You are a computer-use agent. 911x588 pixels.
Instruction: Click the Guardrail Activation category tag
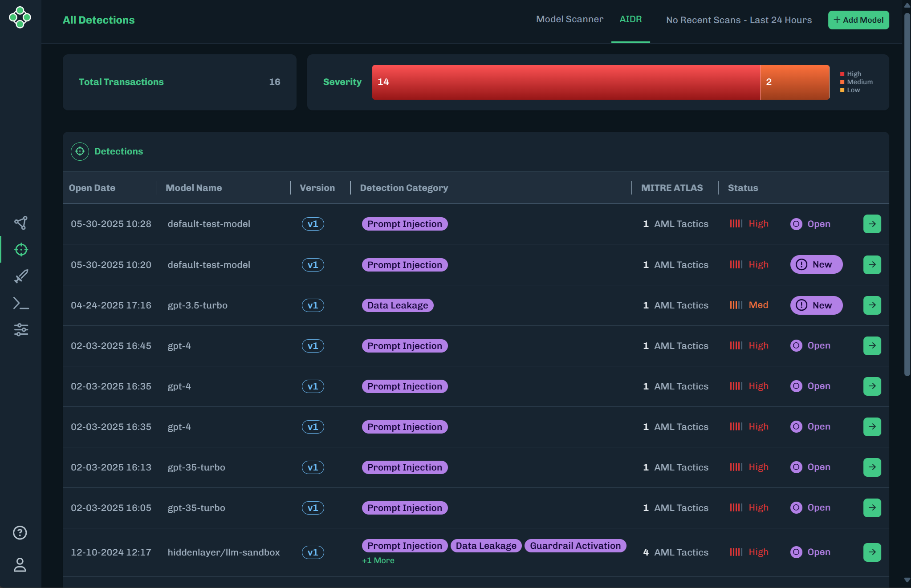(x=575, y=546)
